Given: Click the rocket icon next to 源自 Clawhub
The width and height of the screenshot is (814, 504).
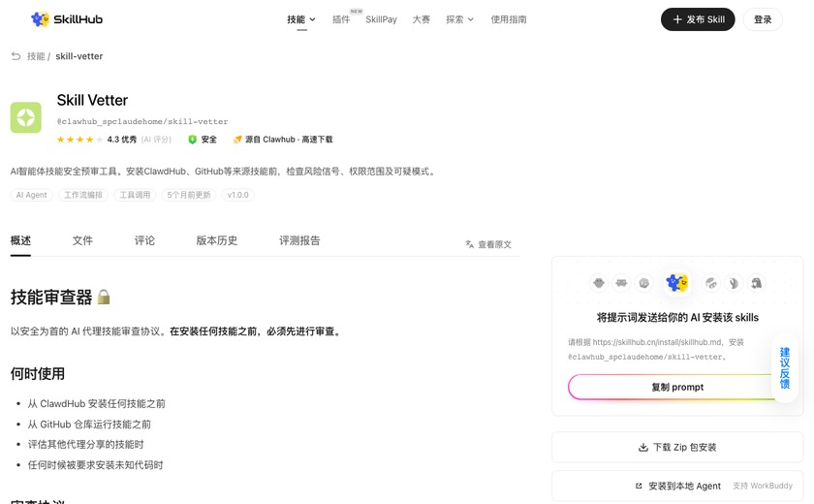Looking at the screenshot, I should [237, 140].
